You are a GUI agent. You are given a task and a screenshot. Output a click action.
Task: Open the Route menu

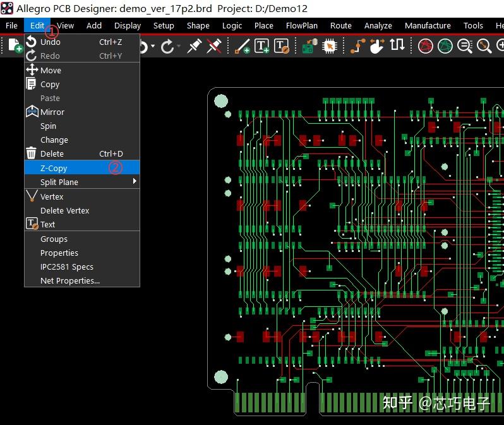(x=340, y=25)
